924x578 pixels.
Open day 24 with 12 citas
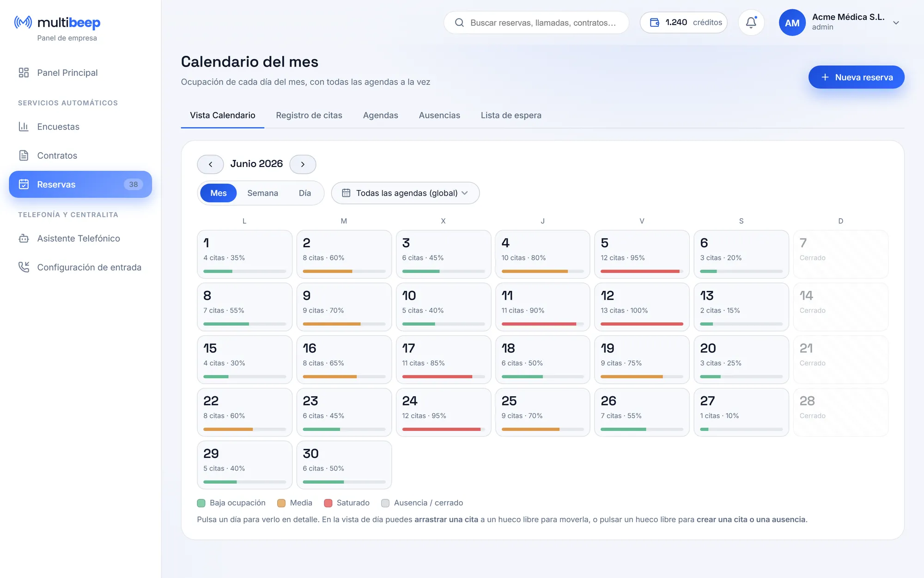(x=444, y=412)
